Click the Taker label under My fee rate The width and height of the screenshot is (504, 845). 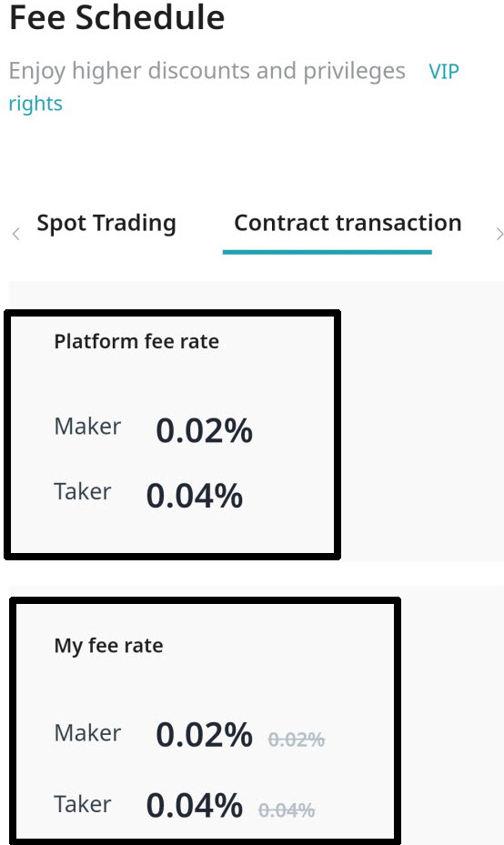(x=83, y=804)
